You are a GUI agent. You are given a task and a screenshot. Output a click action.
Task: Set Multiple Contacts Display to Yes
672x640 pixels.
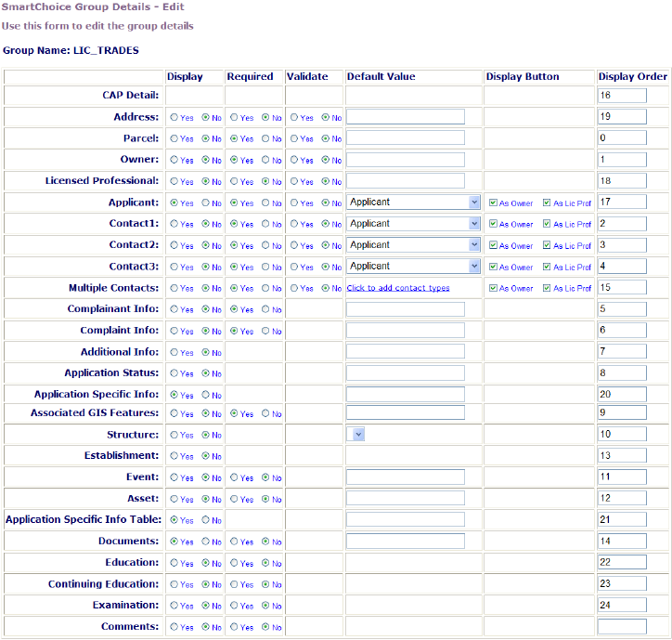click(x=174, y=288)
